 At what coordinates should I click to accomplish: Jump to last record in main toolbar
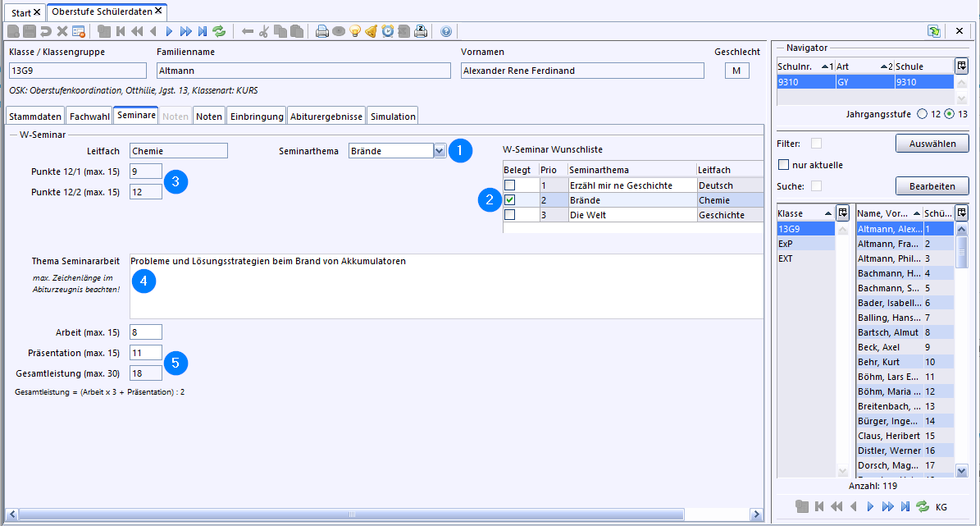click(202, 31)
